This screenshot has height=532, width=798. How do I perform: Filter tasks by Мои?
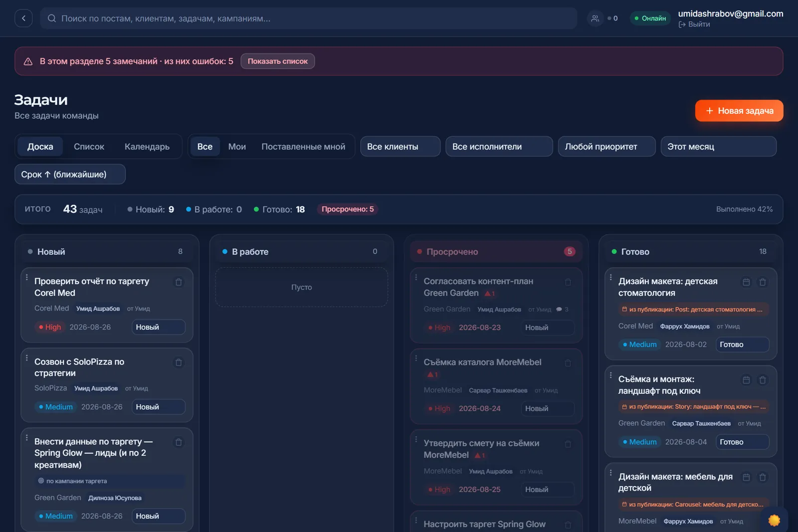tap(237, 147)
